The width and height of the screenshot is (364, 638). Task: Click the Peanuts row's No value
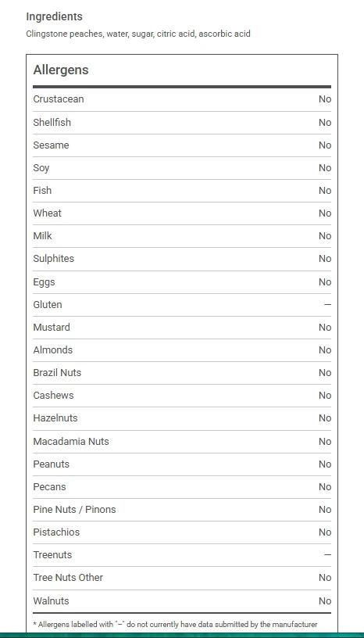coord(324,464)
